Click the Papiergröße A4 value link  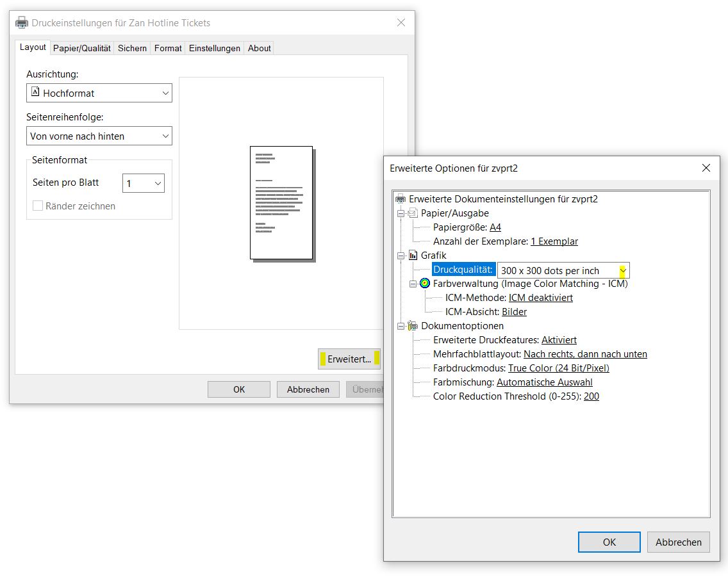pyautogui.click(x=495, y=227)
